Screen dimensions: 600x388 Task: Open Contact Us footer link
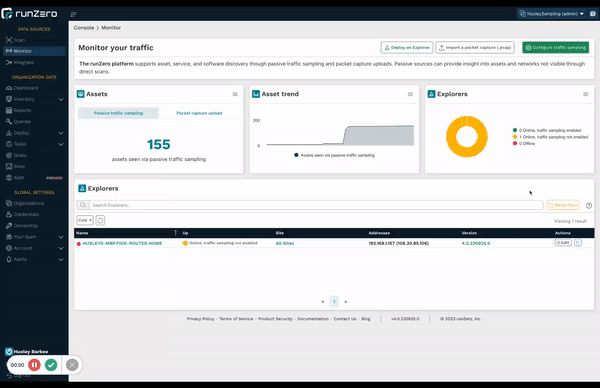pos(345,319)
